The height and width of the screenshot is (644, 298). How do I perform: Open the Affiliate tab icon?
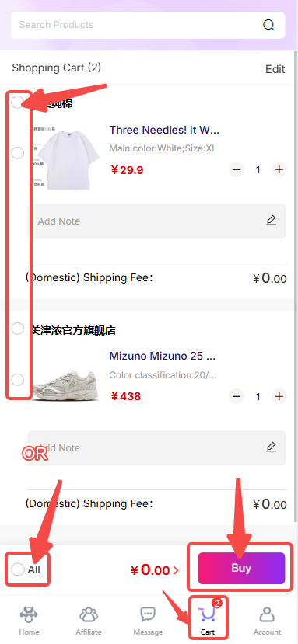click(89, 614)
